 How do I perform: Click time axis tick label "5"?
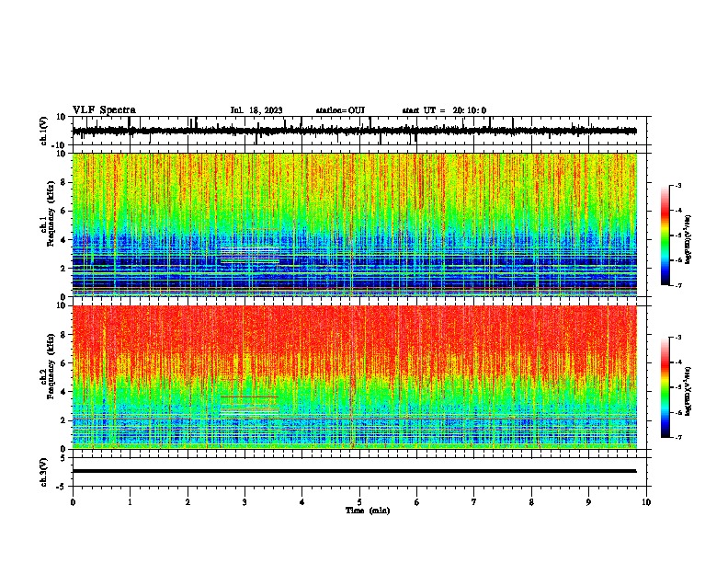click(359, 502)
